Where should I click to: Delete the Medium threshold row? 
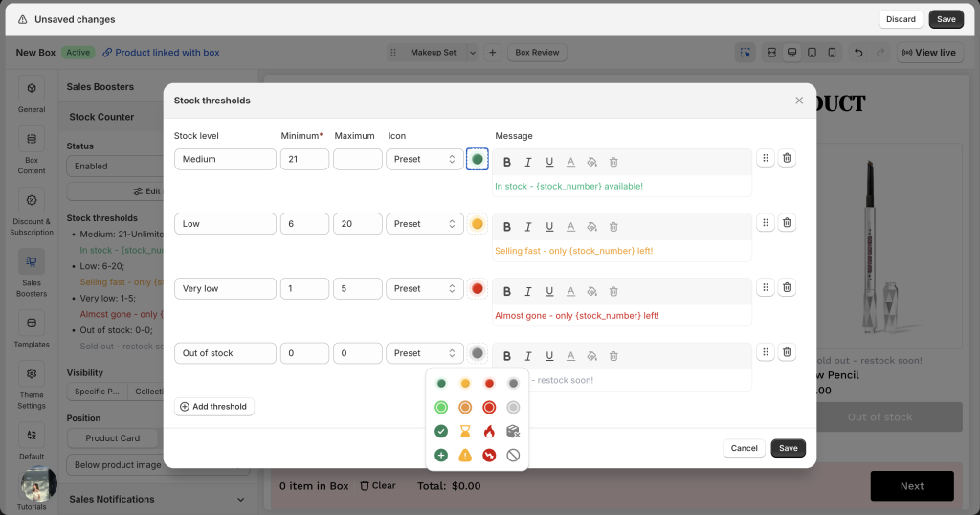point(787,158)
